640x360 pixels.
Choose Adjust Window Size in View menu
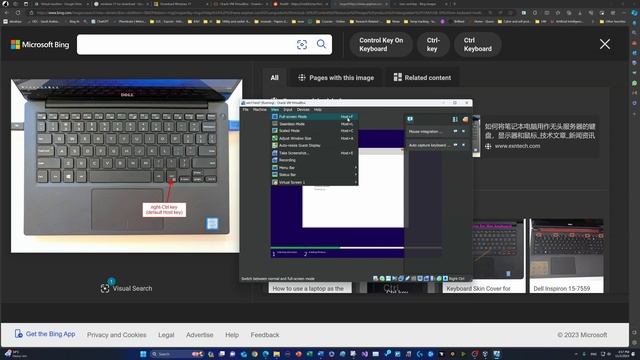314,138
